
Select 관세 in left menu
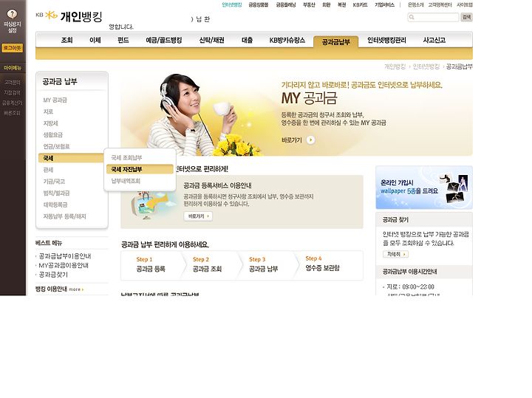coord(48,170)
